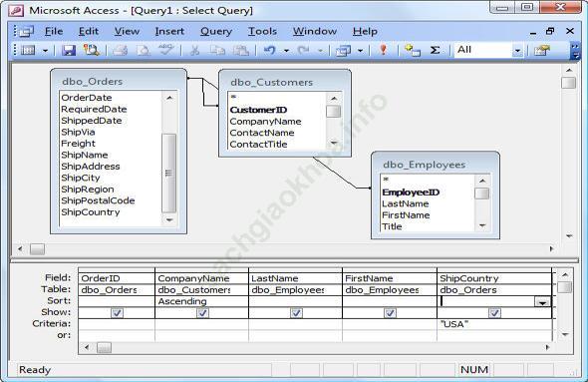Click the "USA" criteria cell
Image resolution: width=588 pixels, height=382 pixels.
(x=494, y=324)
